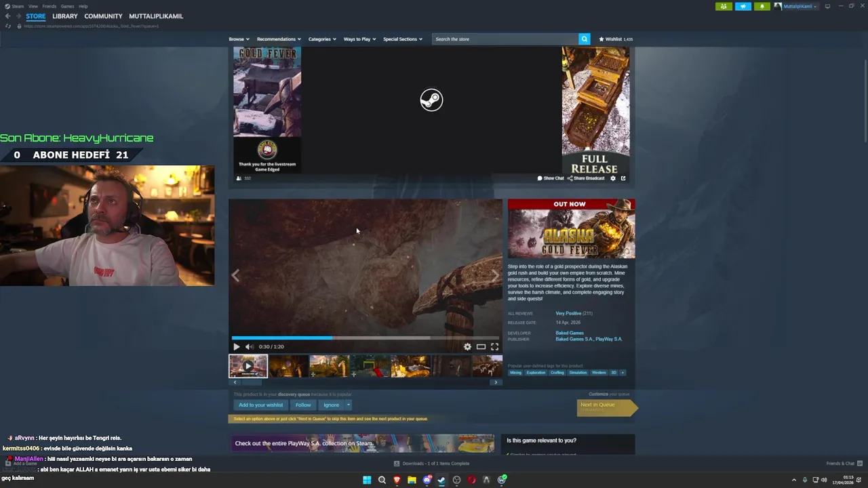868x488 pixels.
Task: Click the green friends icon in title bar
Action: point(724,6)
